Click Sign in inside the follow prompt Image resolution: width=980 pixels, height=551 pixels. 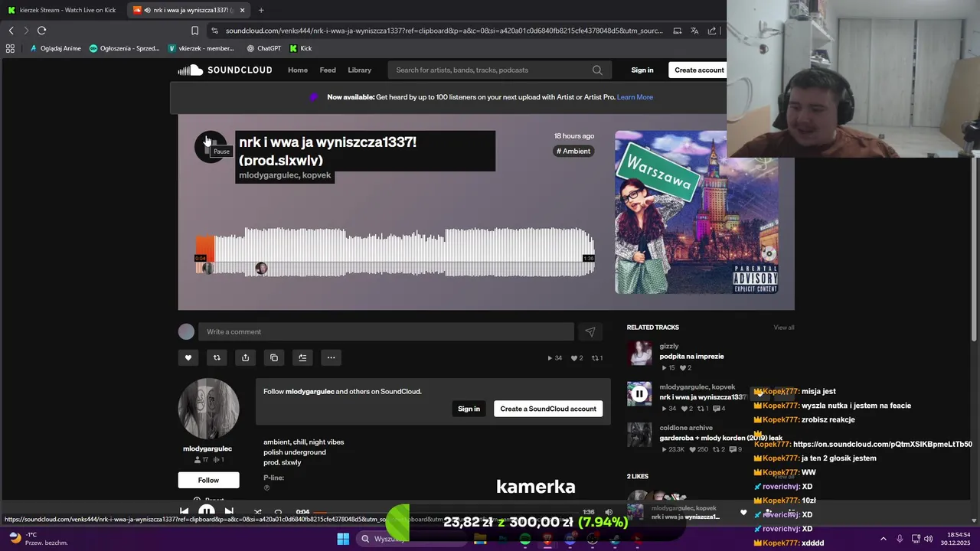[x=469, y=409]
